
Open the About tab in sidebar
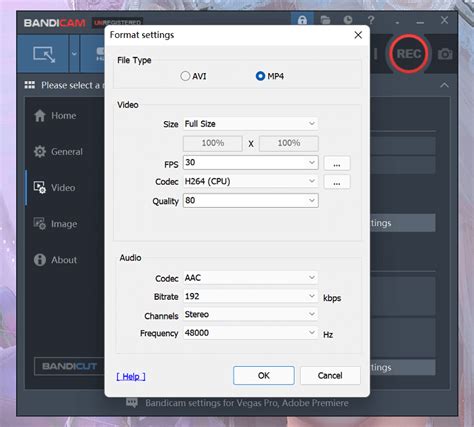click(55, 260)
